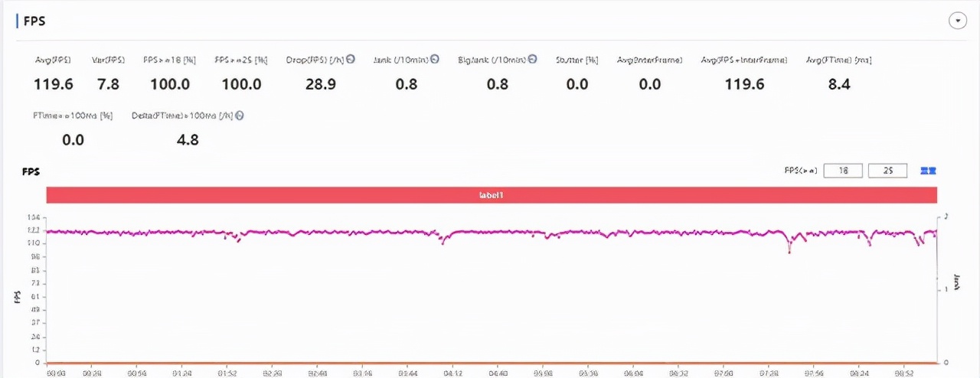
Task: Click the vertical FPS axis label on left
Action: pyautogui.click(x=17, y=297)
